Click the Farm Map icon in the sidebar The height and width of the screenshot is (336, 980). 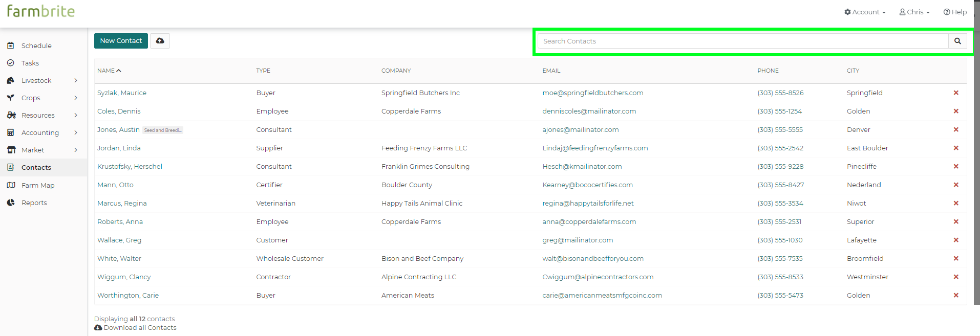[x=11, y=185]
